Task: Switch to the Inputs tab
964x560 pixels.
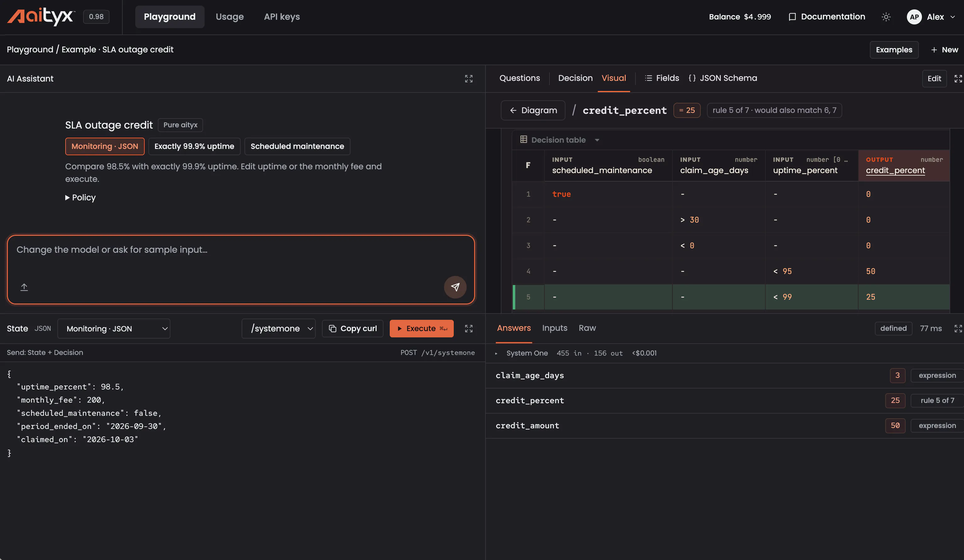Action: [x=554, y=328]
